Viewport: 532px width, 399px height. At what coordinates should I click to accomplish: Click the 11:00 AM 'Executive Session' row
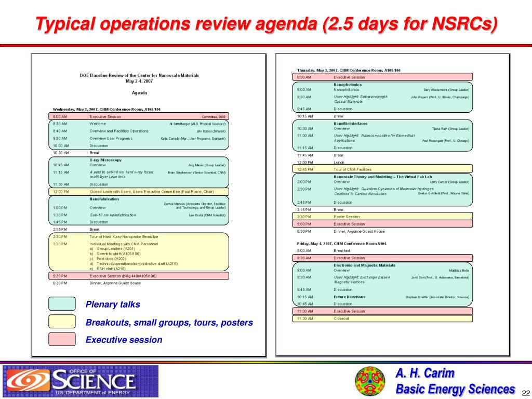coord(382,311)
